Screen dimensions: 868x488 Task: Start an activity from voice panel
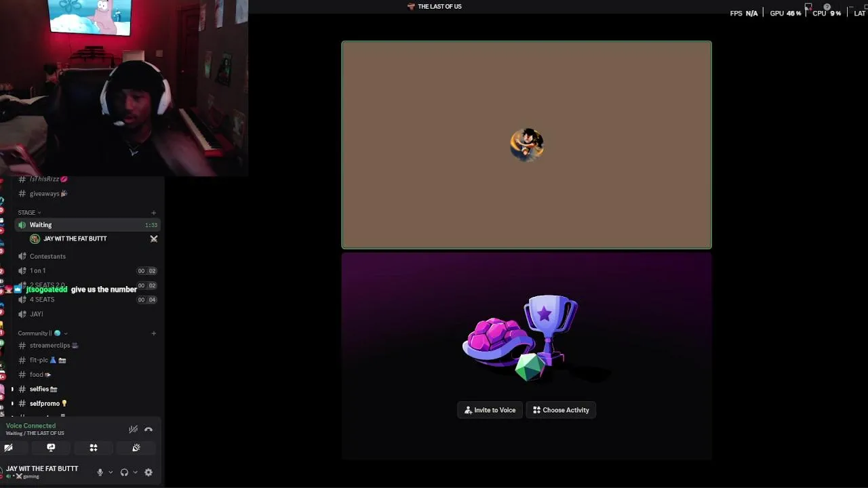coord(94,447)
